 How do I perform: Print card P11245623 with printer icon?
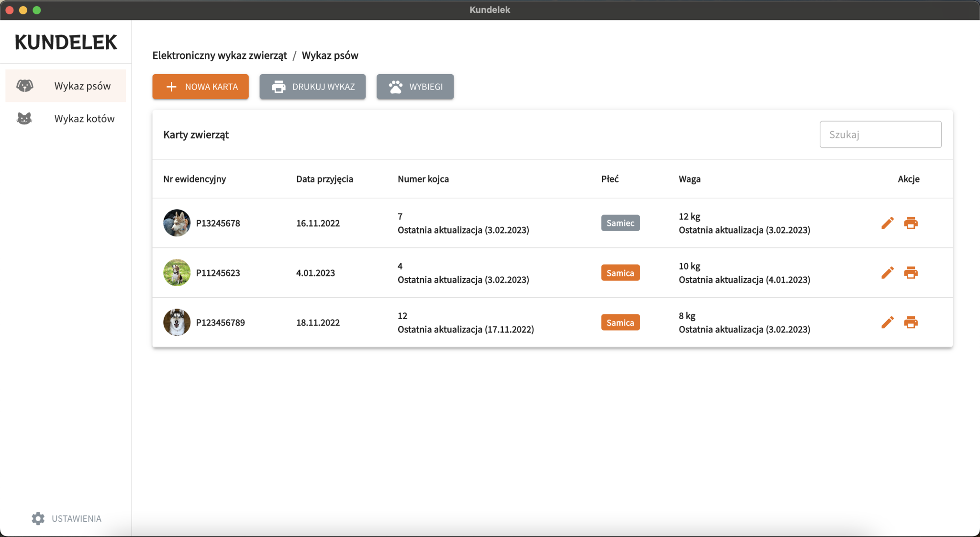(911, 273)
